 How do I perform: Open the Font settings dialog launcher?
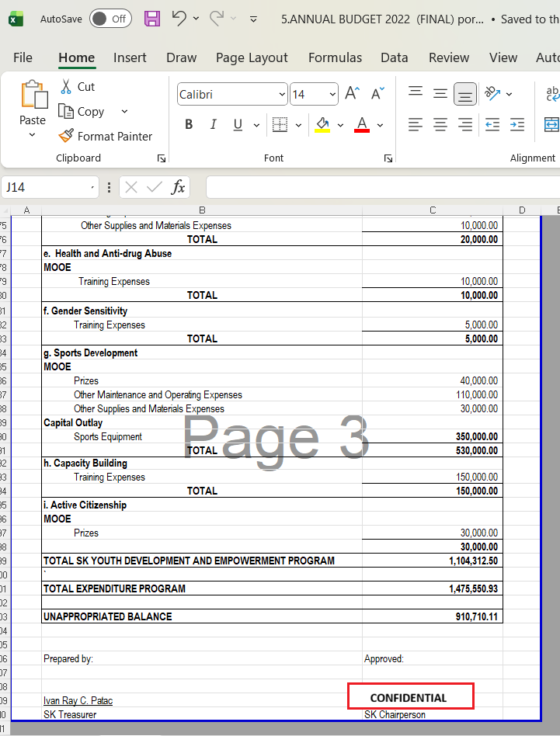click(388, 158)
